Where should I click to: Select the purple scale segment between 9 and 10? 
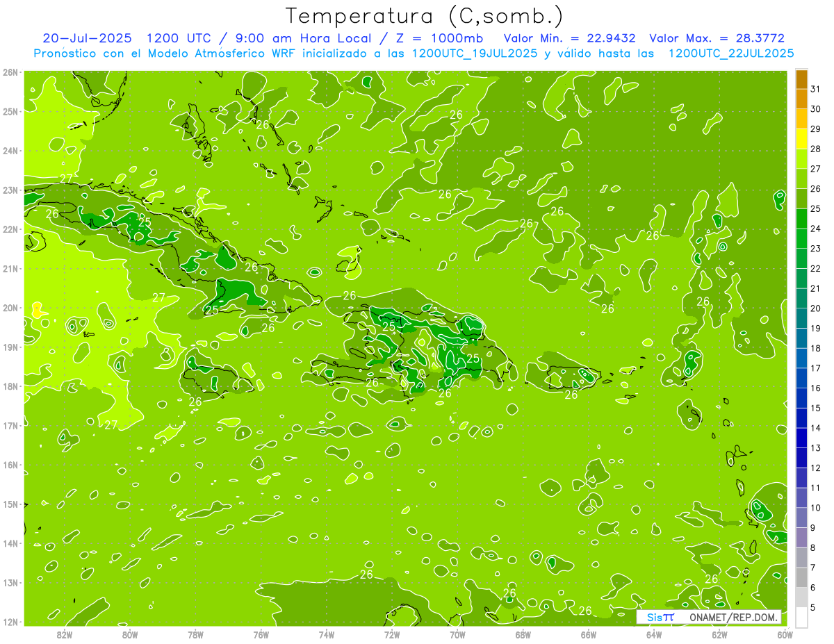[x=801, y=518]
